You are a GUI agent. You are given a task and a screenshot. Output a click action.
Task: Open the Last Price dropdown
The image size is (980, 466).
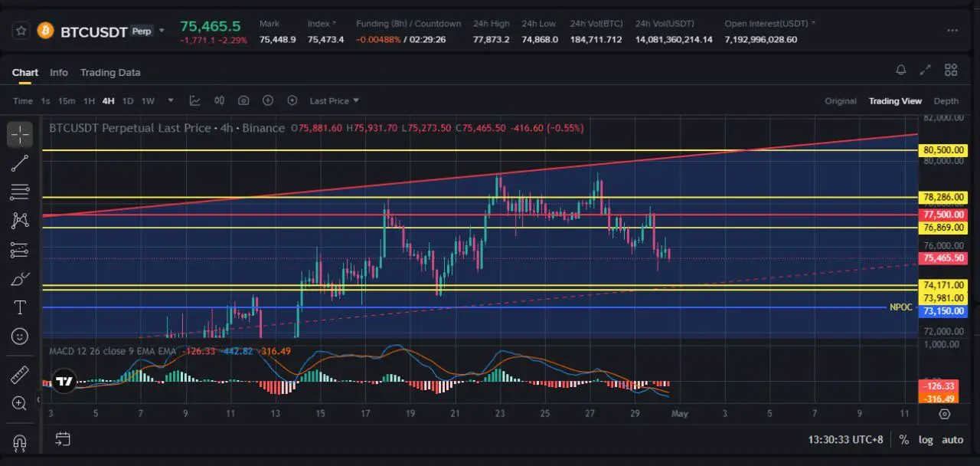335,101
